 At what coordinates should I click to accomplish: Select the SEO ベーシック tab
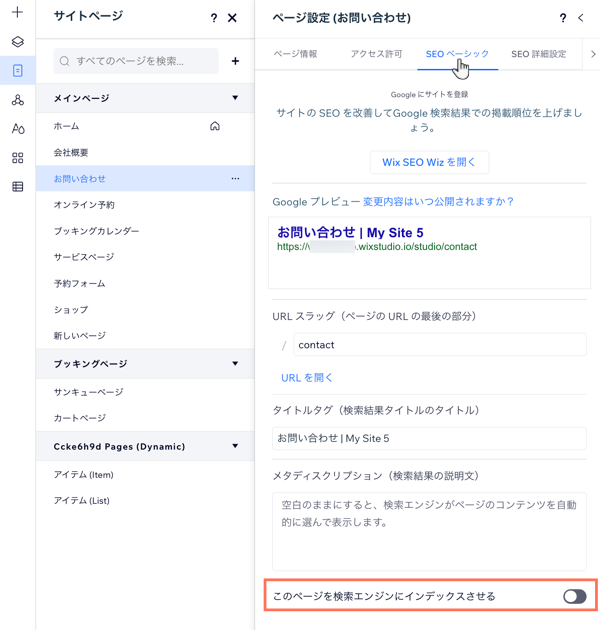click(457, 54)
